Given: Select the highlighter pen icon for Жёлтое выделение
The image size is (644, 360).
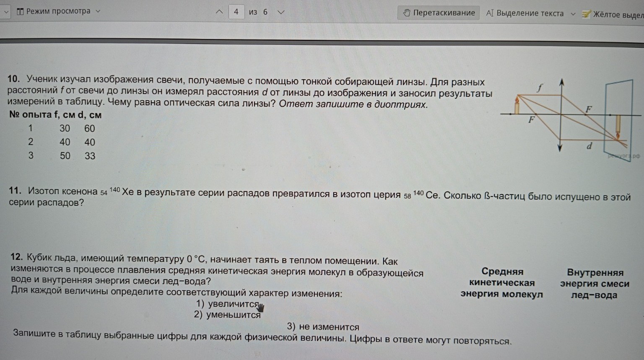Looking at the screenshot, I should tap(586, 13).
